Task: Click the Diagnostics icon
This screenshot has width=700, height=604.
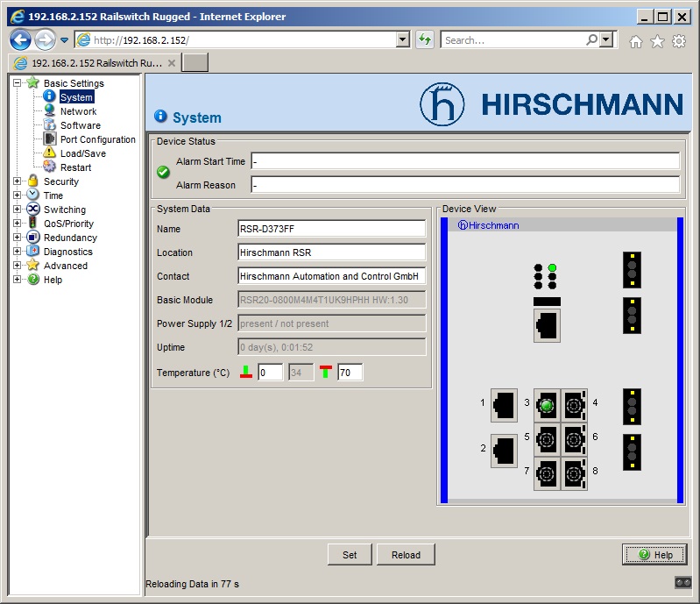Action: [x=32, y=251]
